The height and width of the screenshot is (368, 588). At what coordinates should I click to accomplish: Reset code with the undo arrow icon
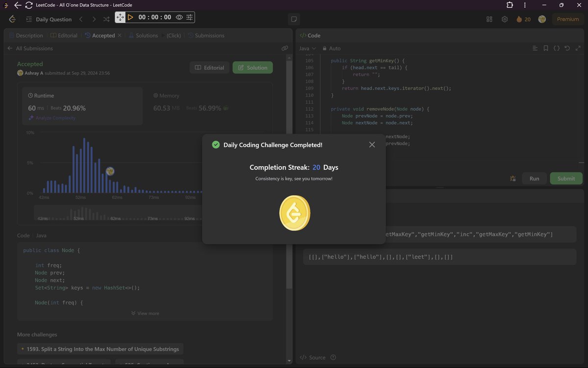(567, 49)
